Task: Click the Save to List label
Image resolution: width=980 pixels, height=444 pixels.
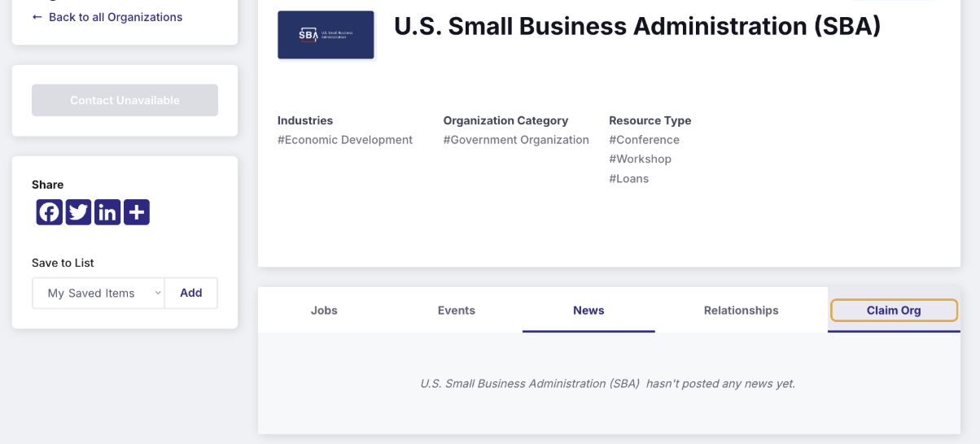Action: 63,263
